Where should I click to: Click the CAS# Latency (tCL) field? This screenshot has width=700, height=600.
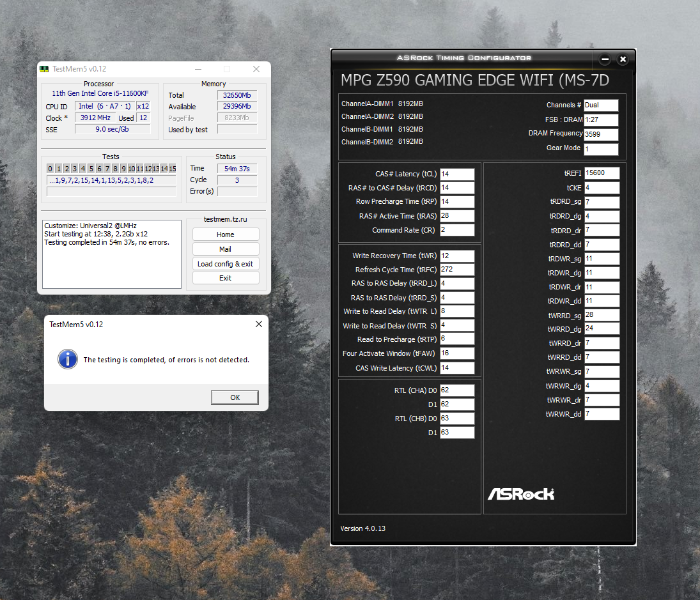point(457,174)
